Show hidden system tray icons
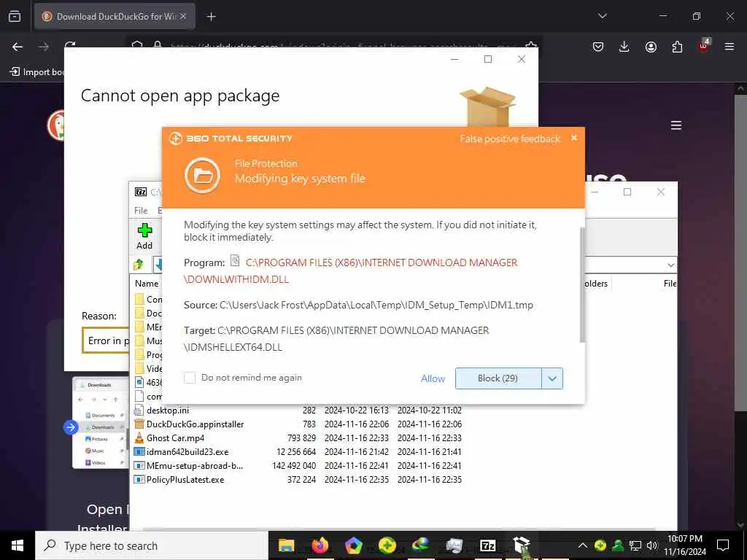The image size is (747, 560). (583, 545)
